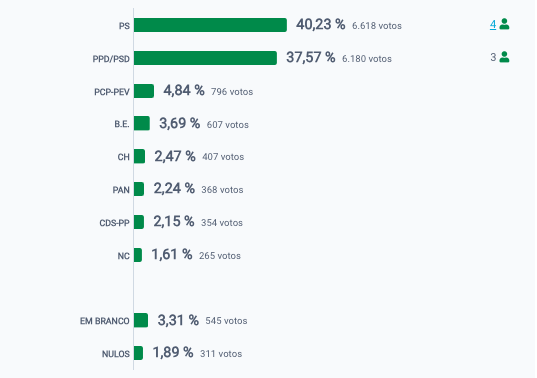Click the PPD/PSD party label
537x378 pixels.
coord(111,59)
